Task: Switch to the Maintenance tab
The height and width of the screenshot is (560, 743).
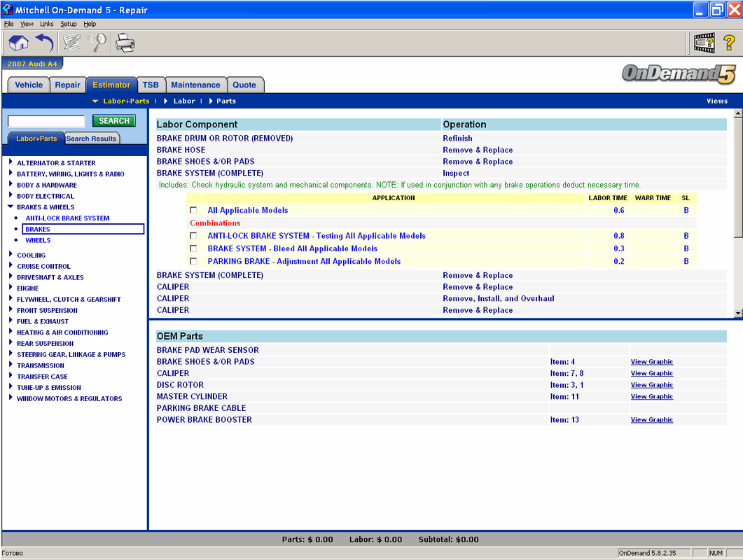Action: coord(195,85)
